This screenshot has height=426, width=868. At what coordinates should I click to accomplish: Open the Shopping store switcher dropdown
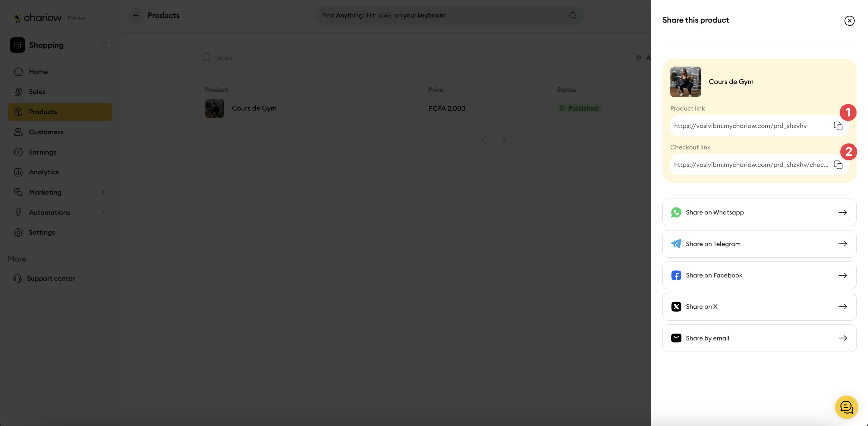[x=60, y=45]
